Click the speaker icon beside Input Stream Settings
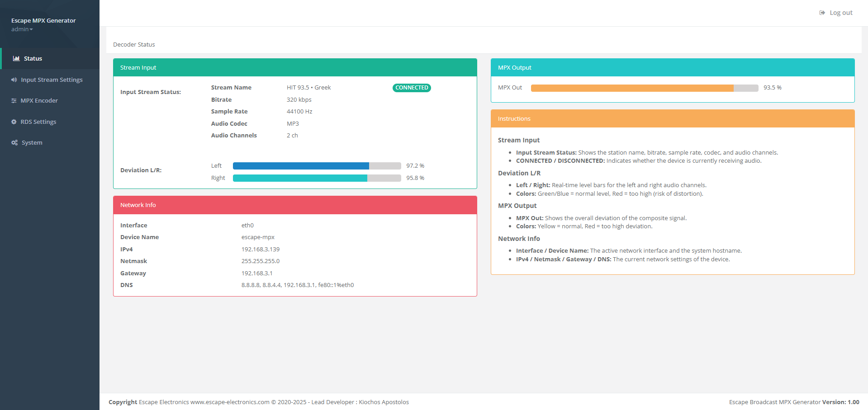The height and width of the screenshot is (410, 868). coord(14,80)
